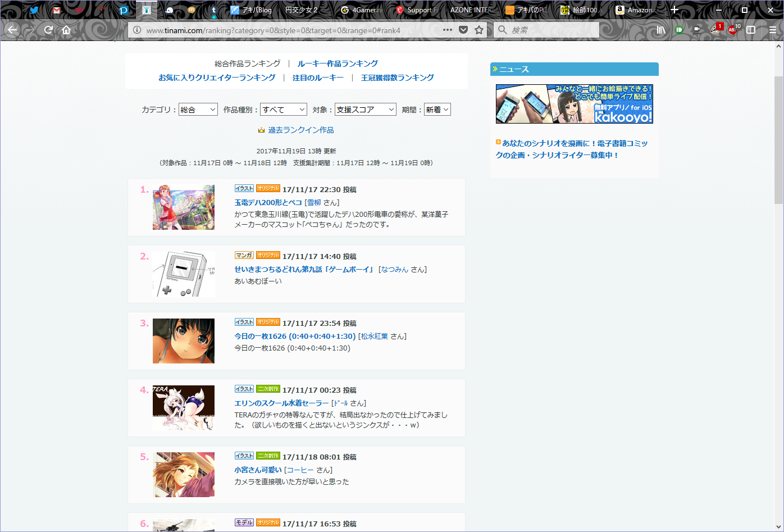The width and height of the screenshot is (784, 532).
Task: Go forward with the forward arrow
Action: 30,30
